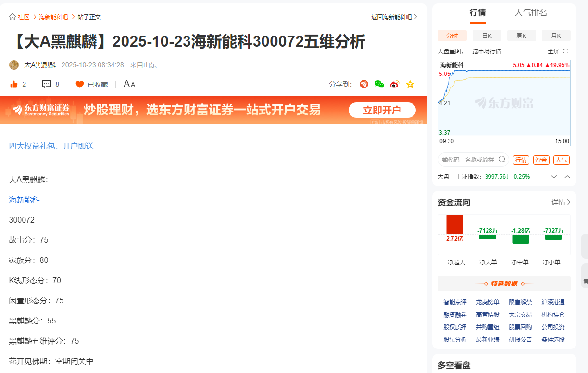588x373 pixels.
Task: Share to Eastmoney red circle icon
Action: pos(364,84)
